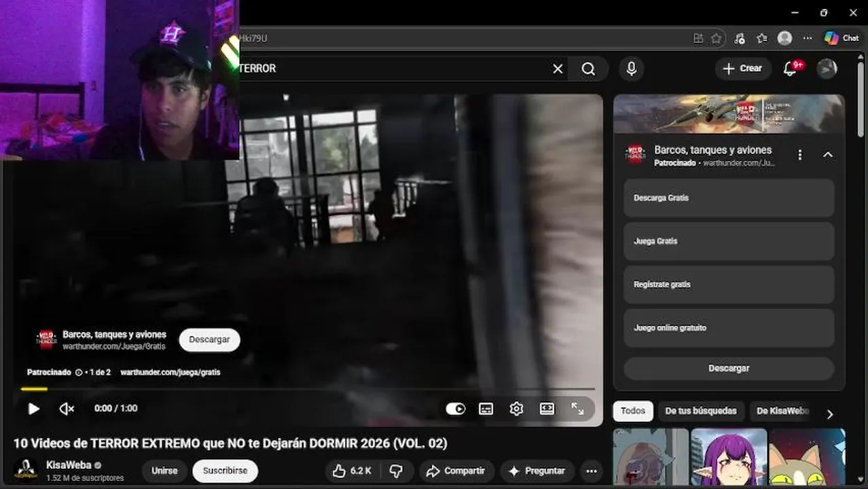868x489 pixels.
Task: Open the browser media control icon
Action: [740, 39]
